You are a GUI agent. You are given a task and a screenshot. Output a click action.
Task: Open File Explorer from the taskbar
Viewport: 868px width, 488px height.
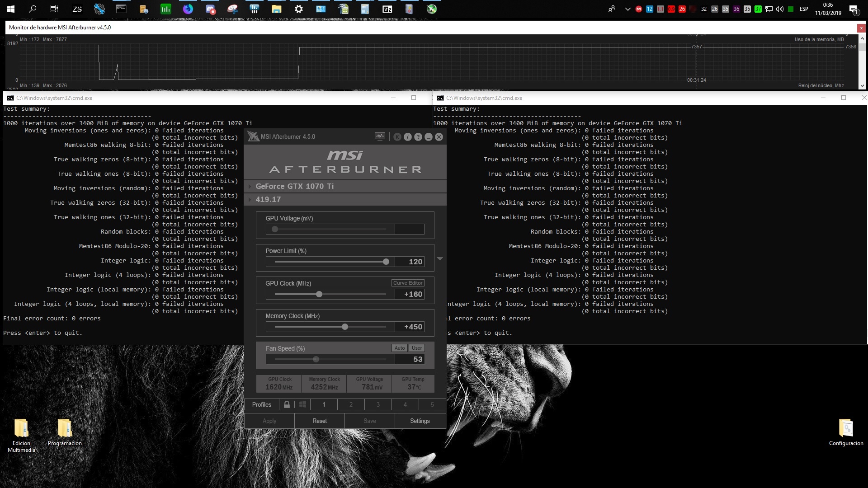[x=277, y=9]
